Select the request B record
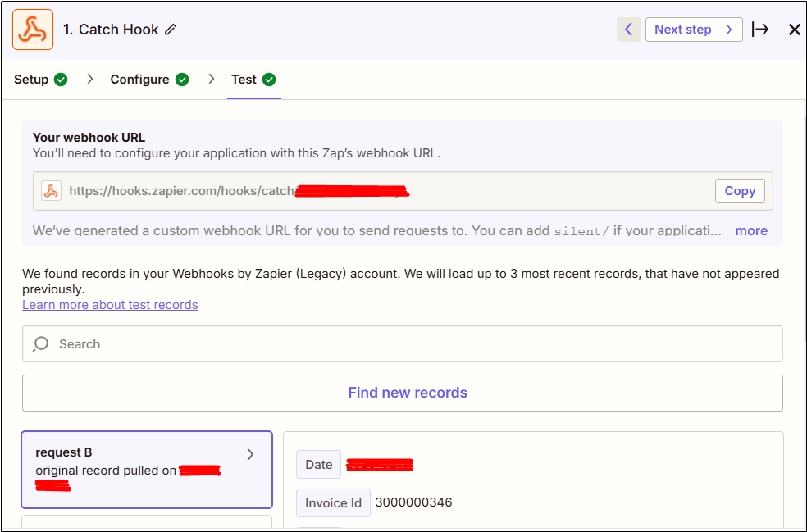This screenshot has width=807, height=532. point(147,470)
